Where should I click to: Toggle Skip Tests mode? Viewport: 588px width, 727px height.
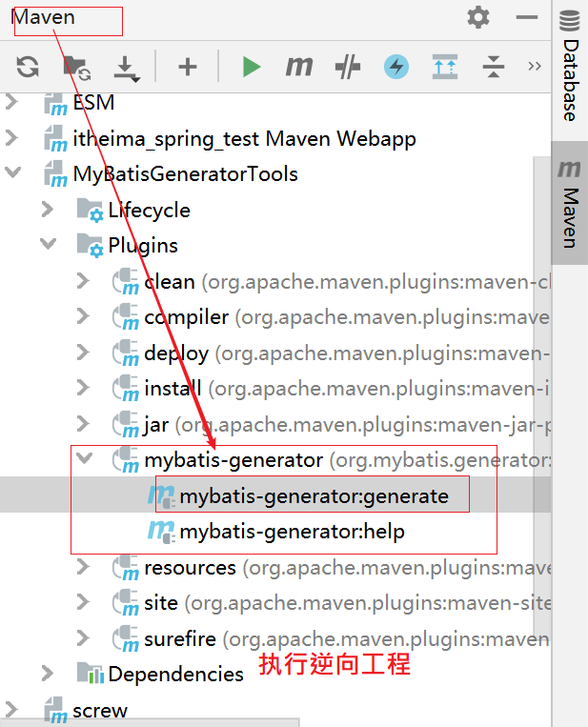tap(348, 67)
